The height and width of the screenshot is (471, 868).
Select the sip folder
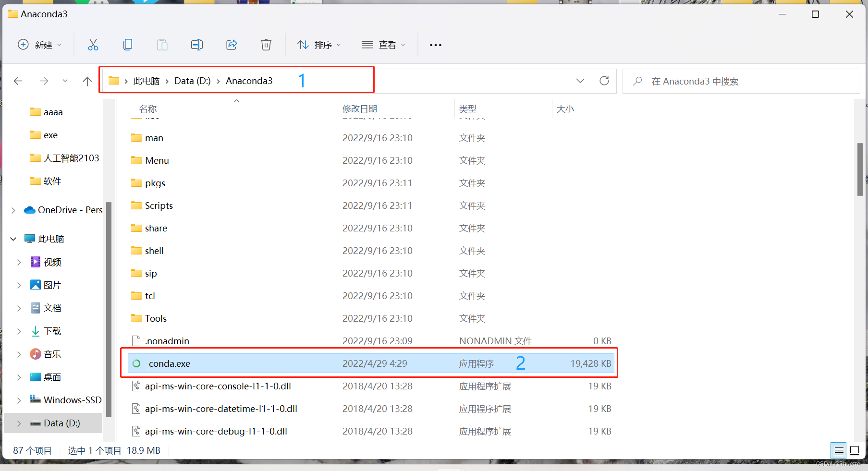[151, 273]
